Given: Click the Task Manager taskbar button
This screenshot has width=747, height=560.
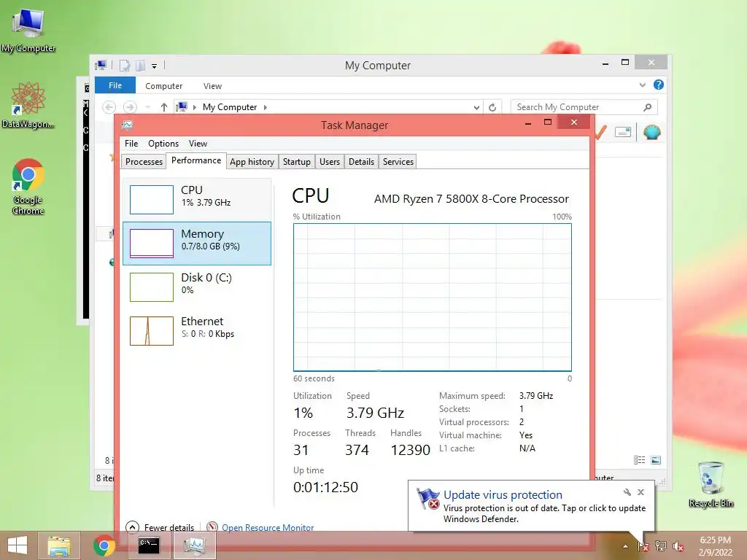Looking at the screenshot, I should [194, 545].
